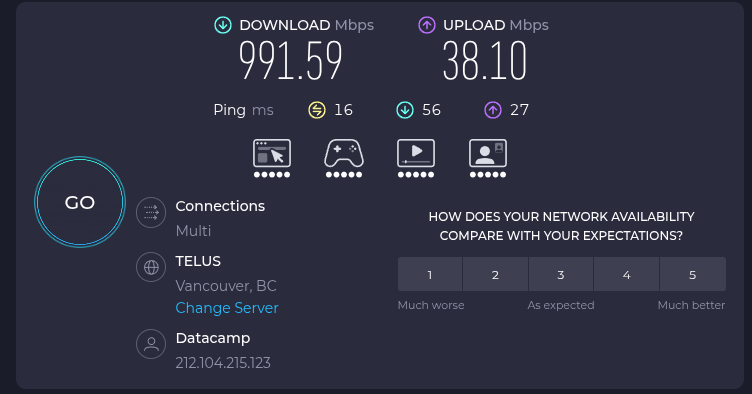Click the TELUS server name
Viewport: 752px width, 394px height.
(198, 261)
